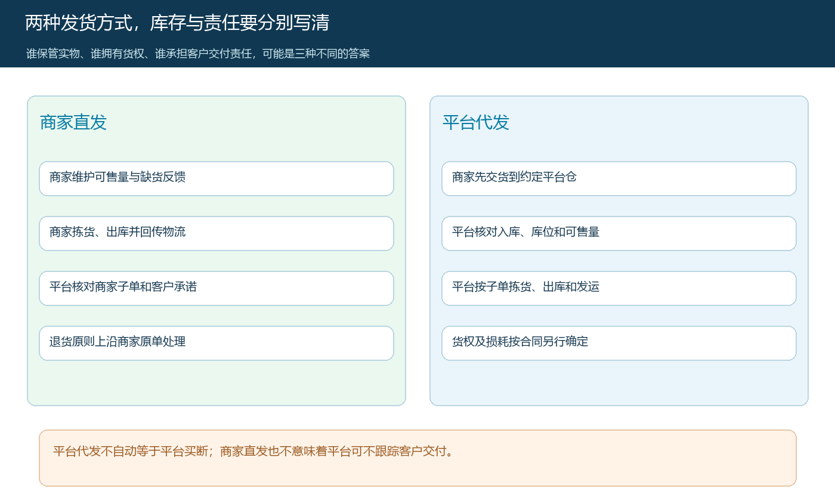Click the 平台代发 heading
This screenshot has width=835, height=504.
476,122
